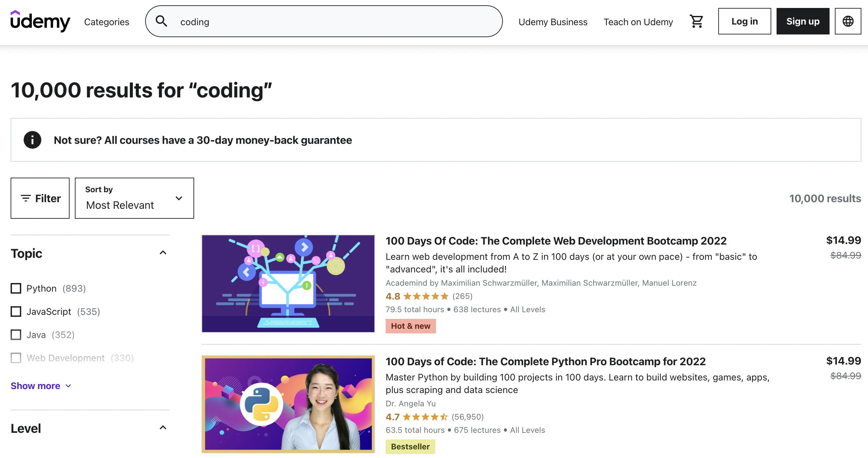Open the Sort by dropdown
Screen dimensions: 868x458
(x=134, y=198)
